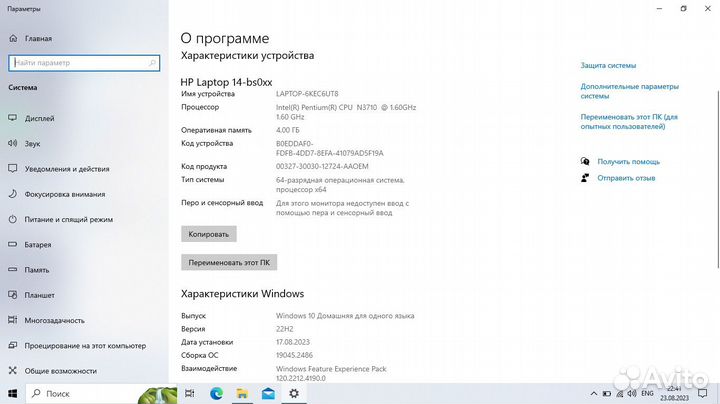The width and height of the screenshot is (720, 404).
Task: Click the Получить помощь chat icon
Action: (585, 161)
